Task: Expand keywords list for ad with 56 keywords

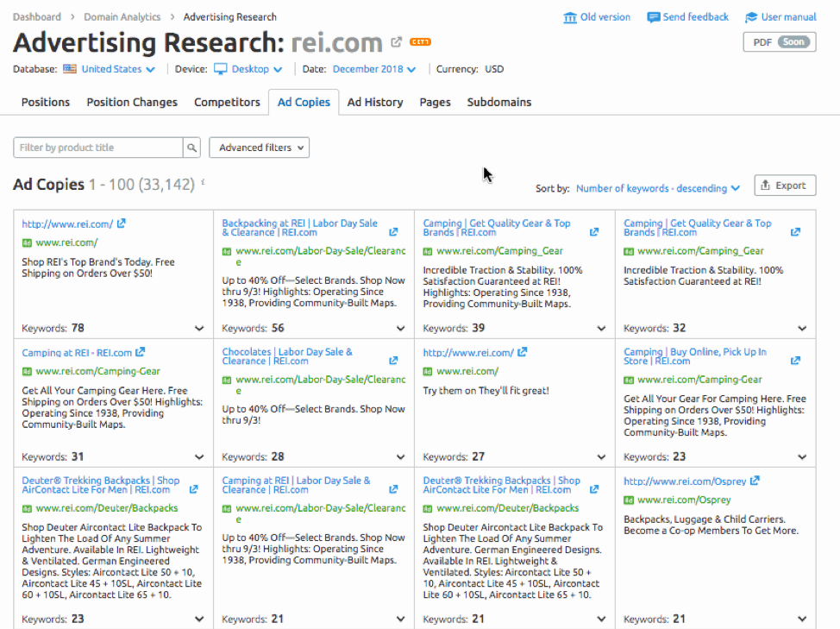Action: point(400,329)
